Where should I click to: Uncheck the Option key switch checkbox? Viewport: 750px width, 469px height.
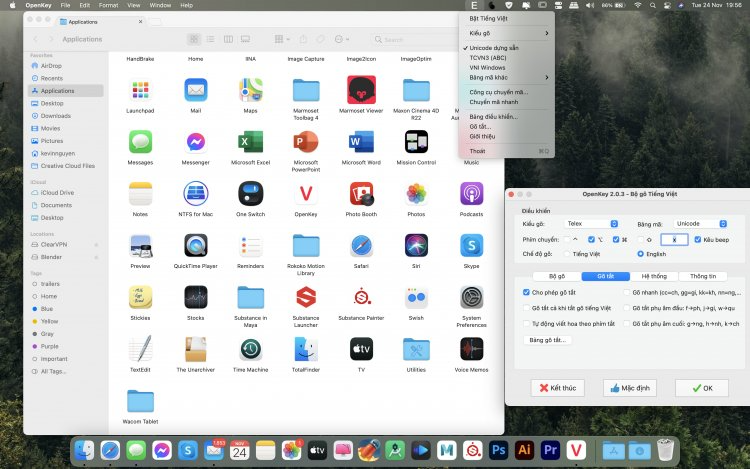click(592, 240)
